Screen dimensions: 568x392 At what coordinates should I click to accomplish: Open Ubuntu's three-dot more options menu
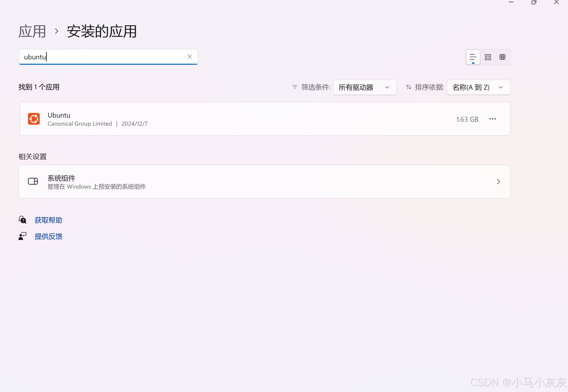492,119
